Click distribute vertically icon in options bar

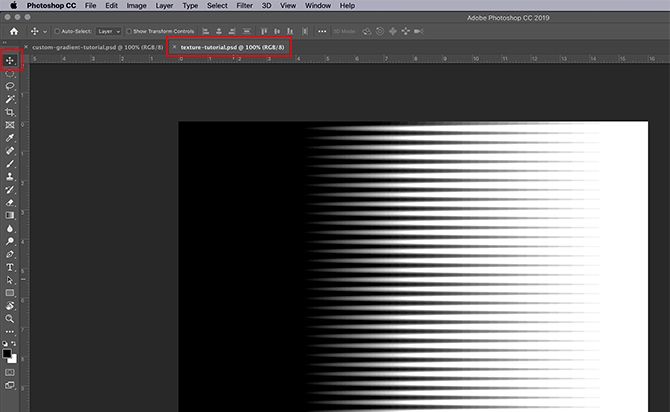click(247, 31)
